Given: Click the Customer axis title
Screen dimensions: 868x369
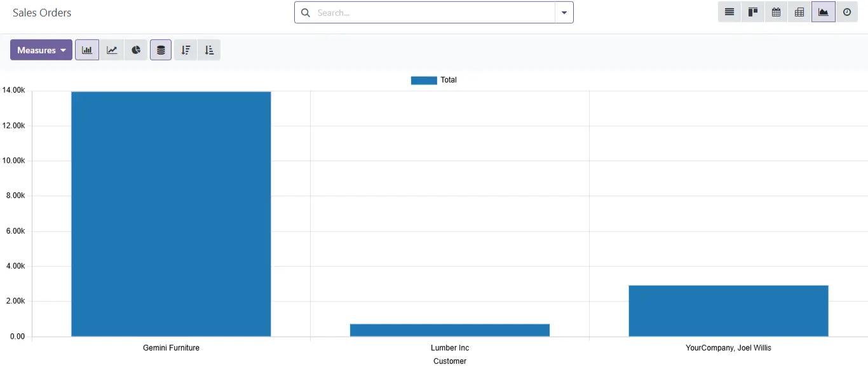Looking at the screenshot, I should (x=450, y=361).
